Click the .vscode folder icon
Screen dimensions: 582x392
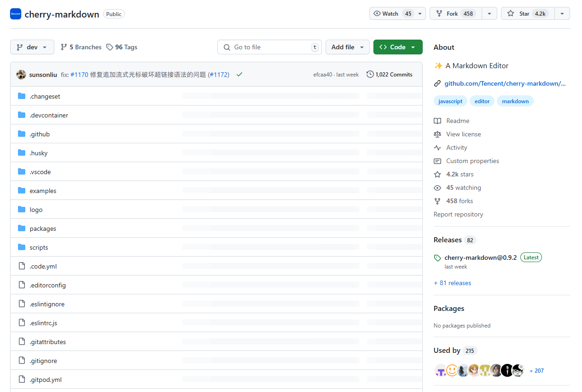22,172
